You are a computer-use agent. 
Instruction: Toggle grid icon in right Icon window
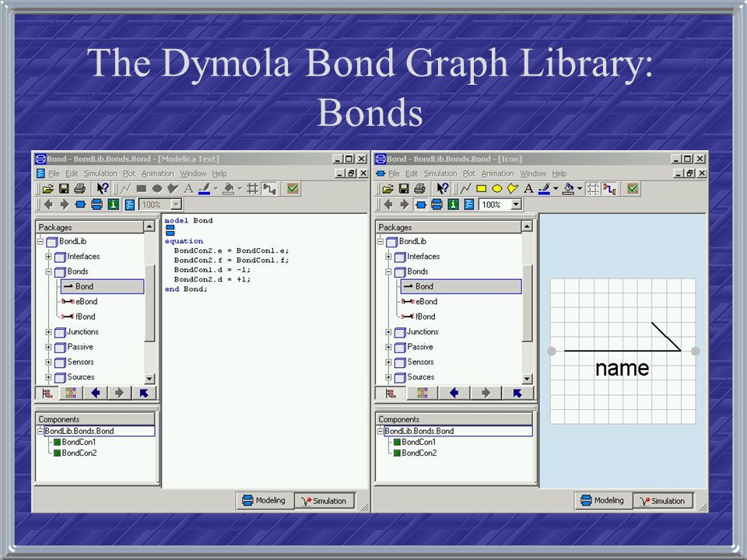[x=593, y=189]
